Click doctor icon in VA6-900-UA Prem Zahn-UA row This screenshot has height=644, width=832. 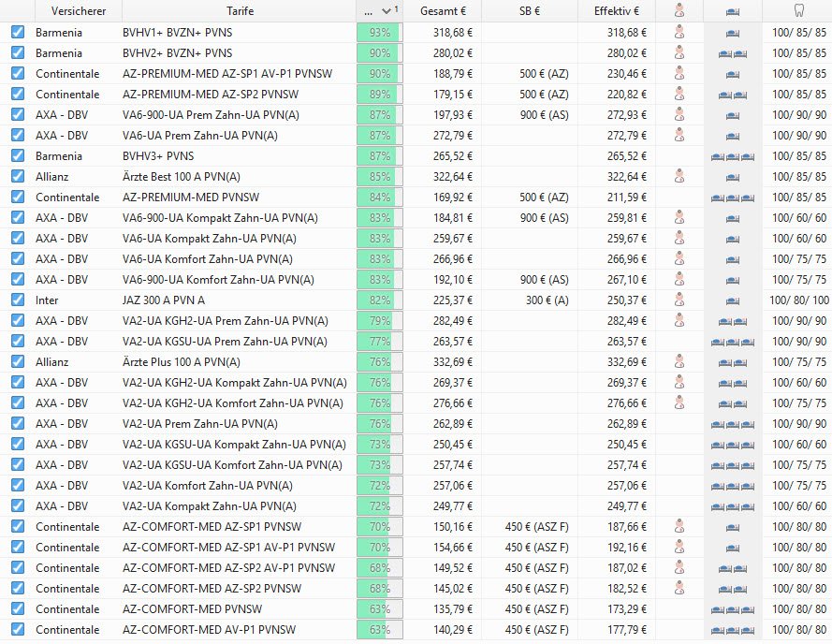pos(679,115)
